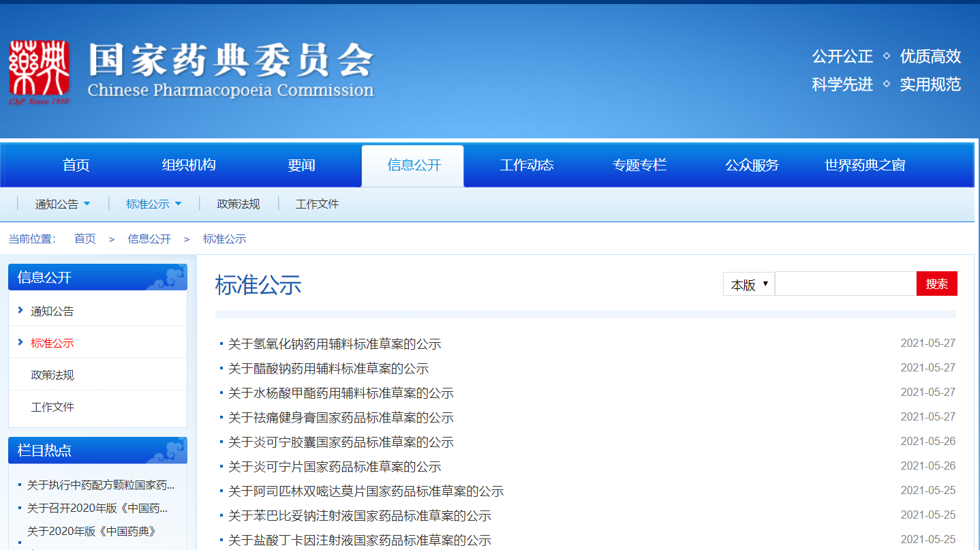Click the arrow icon beside 标准公示 in sidebar
This screenshot has height=550, width=980.
20,342
